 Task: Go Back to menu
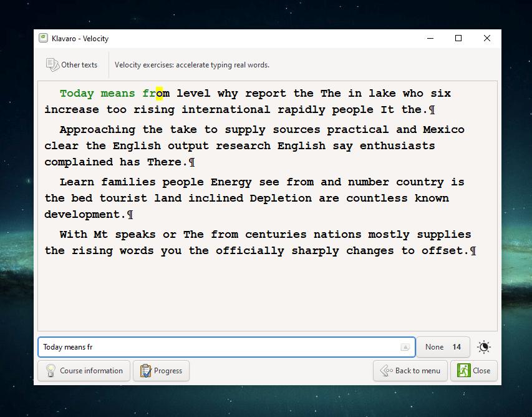(x=410, y=370)
